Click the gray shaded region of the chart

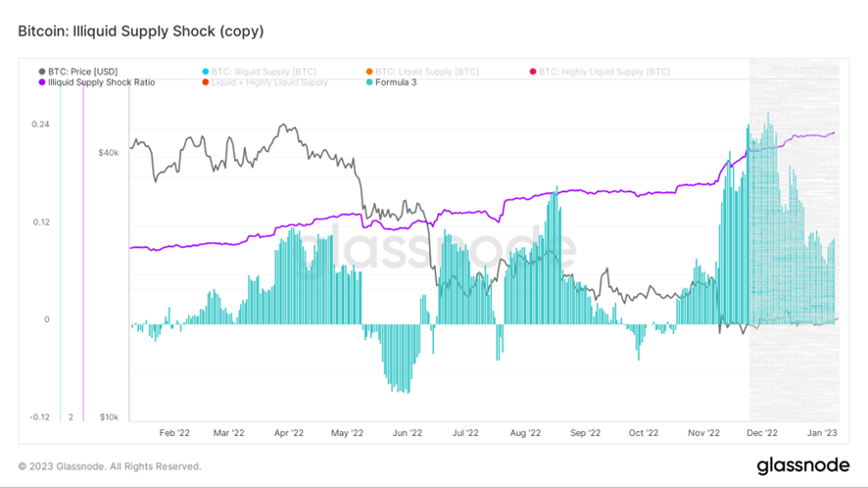794,372
